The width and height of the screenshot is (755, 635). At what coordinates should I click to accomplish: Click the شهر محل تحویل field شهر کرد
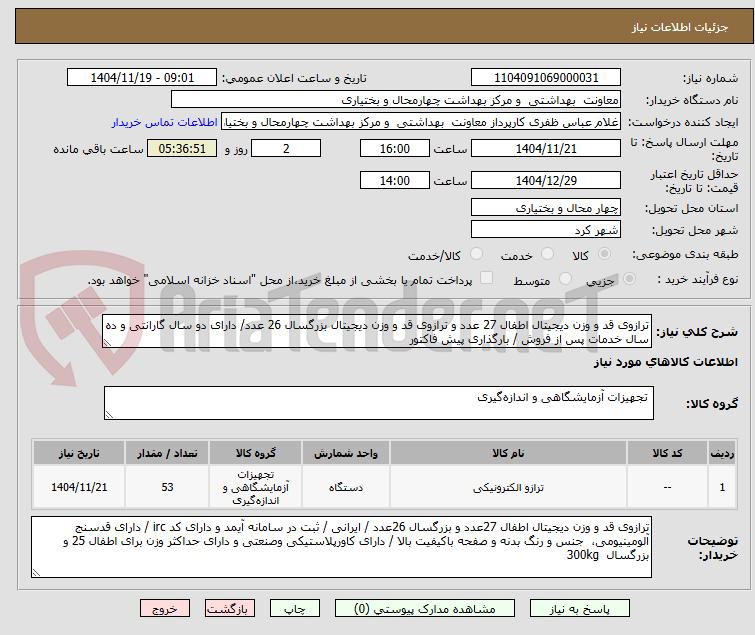pyautogui.click(x=546, y=230)
